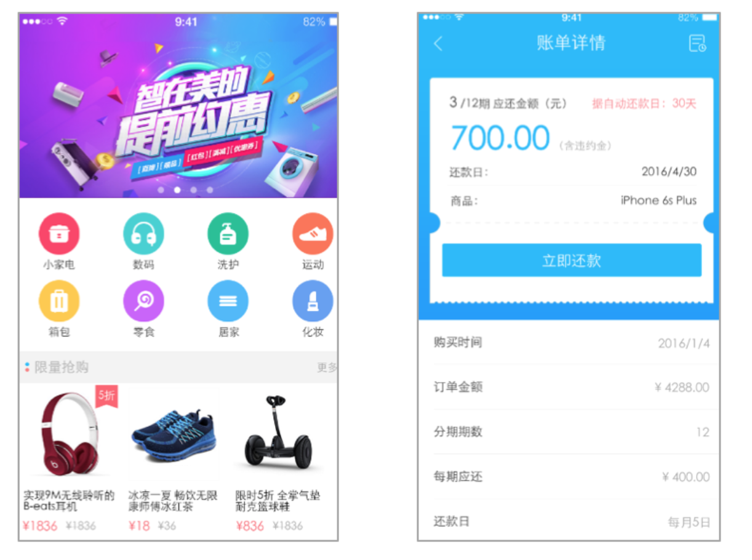The height and width of the screenshot is (560, 752).
Task: Select the 居家 home category icon
Action: click(x=228, y=301)
